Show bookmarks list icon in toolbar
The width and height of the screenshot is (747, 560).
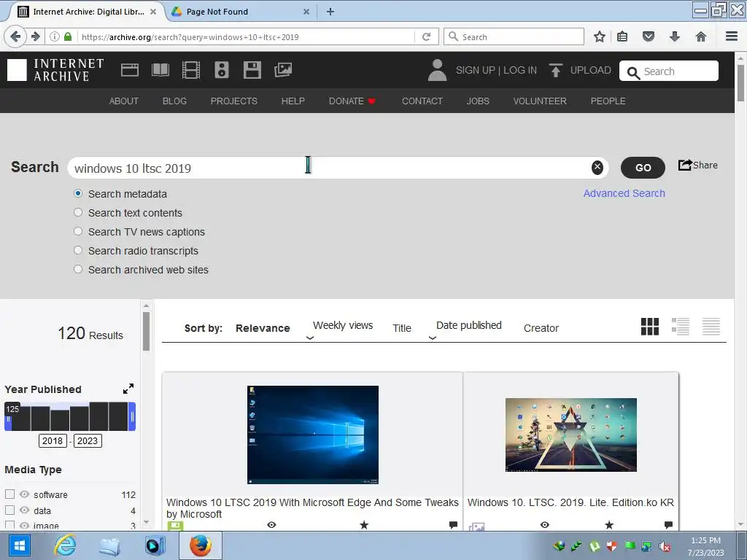click(622, 36)
